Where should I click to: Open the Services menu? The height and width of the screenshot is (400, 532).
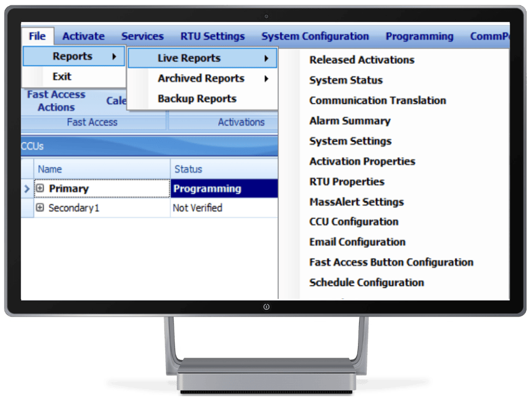(142, 36)
